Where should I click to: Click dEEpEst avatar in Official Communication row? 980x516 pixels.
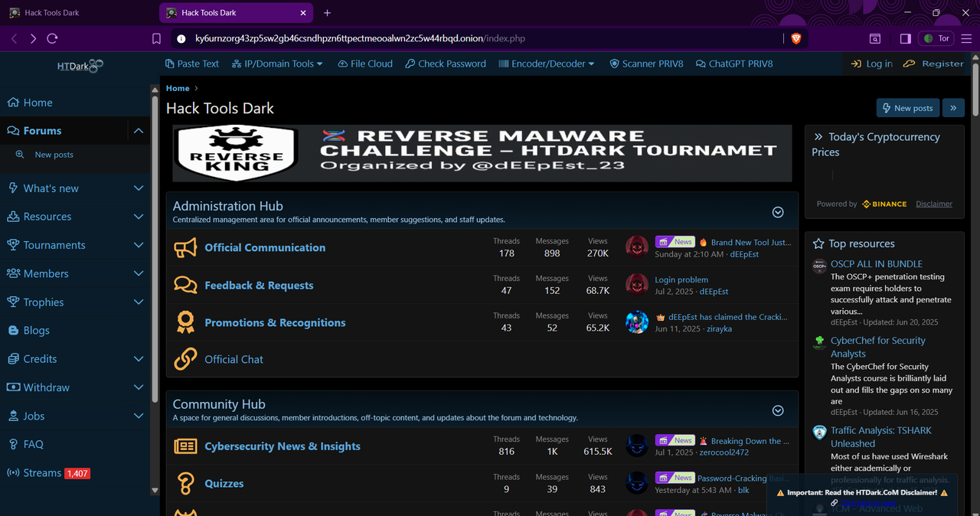click(x=637, y=247)
